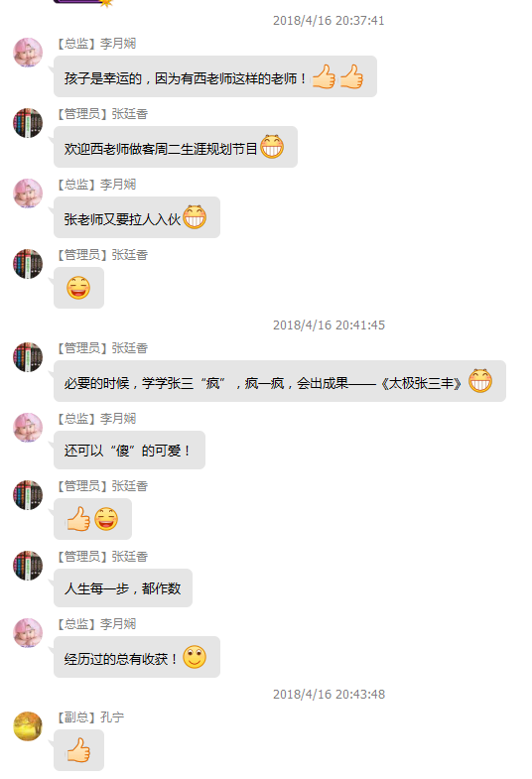Click the timestamp 2018/4/16 20:41:45

pos(329,325)
